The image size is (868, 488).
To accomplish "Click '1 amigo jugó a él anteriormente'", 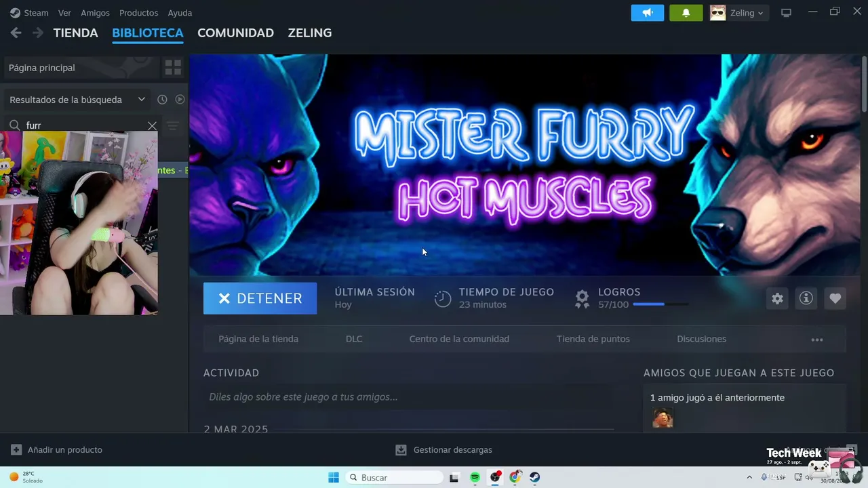I will [x=717, y=398].
